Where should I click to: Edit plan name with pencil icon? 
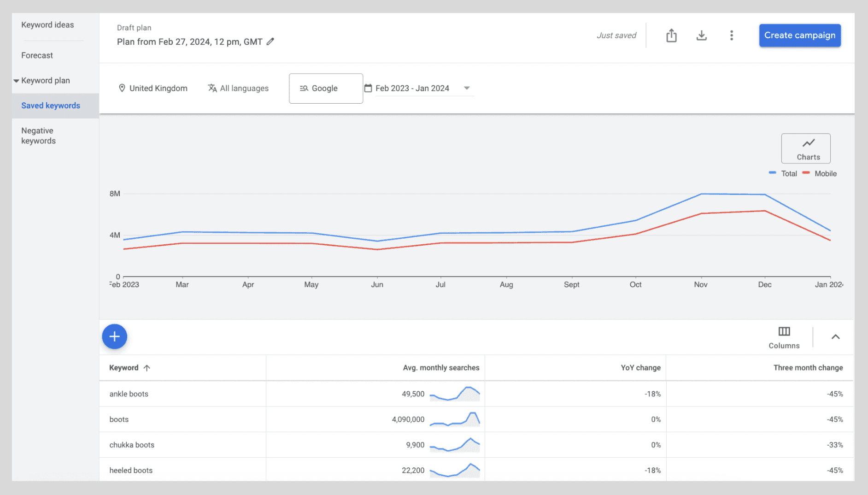click(270, 42)
